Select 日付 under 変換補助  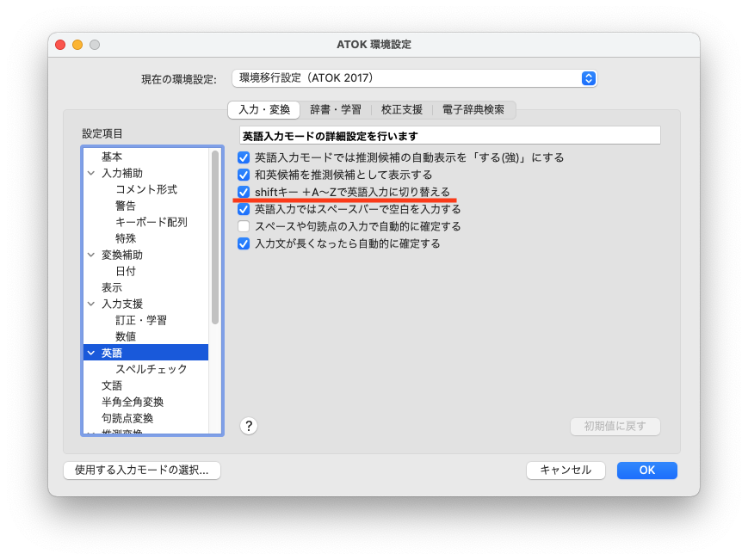coord(146,271)
